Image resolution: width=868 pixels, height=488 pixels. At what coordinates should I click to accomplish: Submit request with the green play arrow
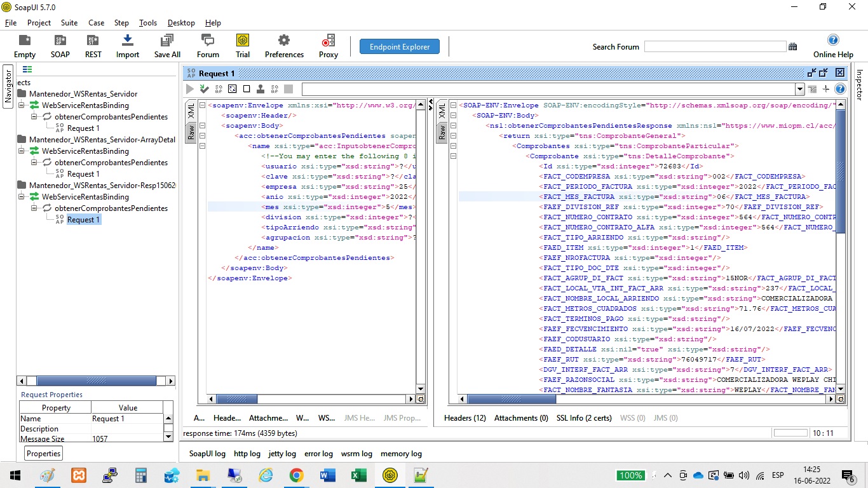[189, 89]
